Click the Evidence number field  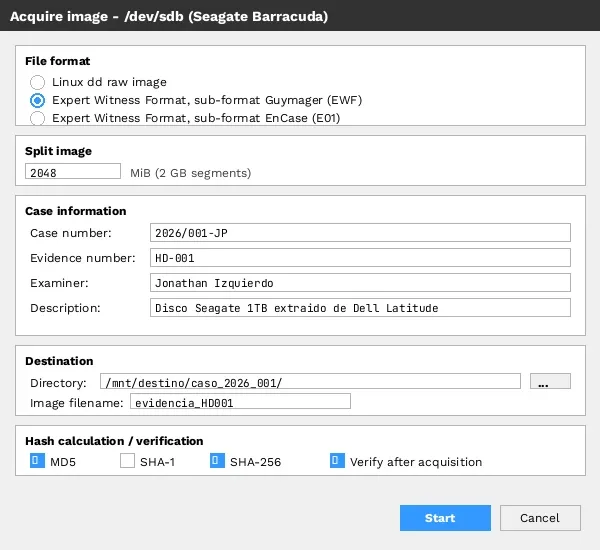coord(360,258)
